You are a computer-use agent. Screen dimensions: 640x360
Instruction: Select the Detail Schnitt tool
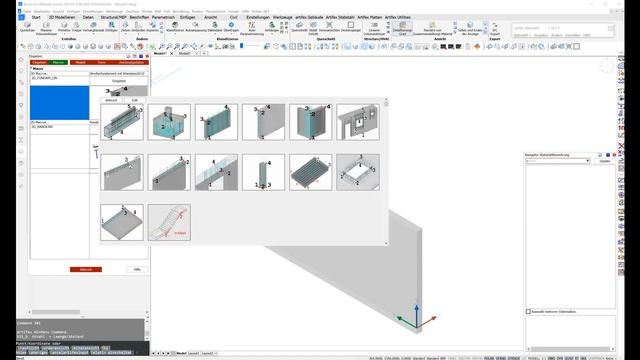tap(313, 29)
